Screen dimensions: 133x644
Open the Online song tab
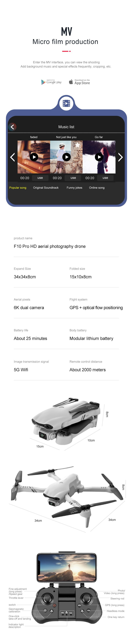tap(97, 188)
